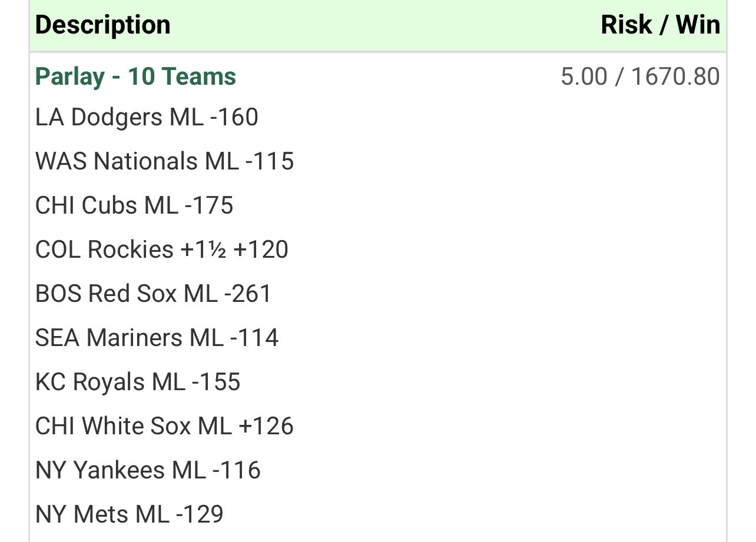Select the NY Yankees ML -116 leg

[148, 470]
